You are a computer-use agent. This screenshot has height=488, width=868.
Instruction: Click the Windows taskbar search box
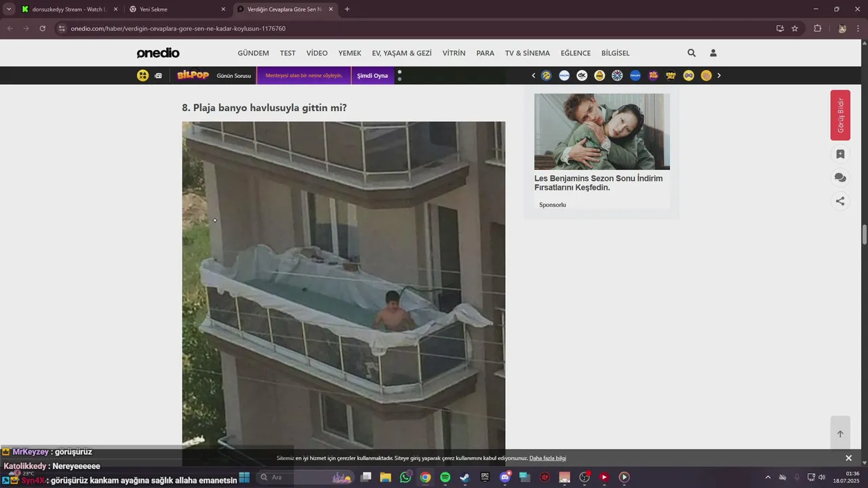305,477
